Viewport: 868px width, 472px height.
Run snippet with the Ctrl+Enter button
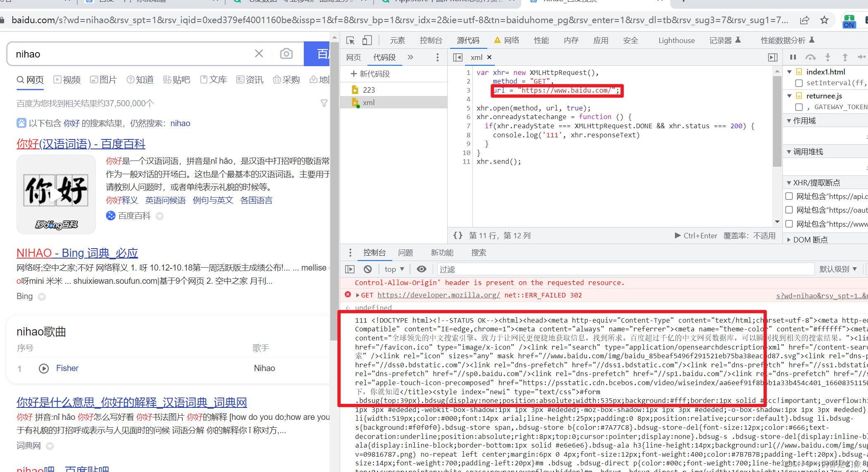pyautogui.click(x=696, y=235)
